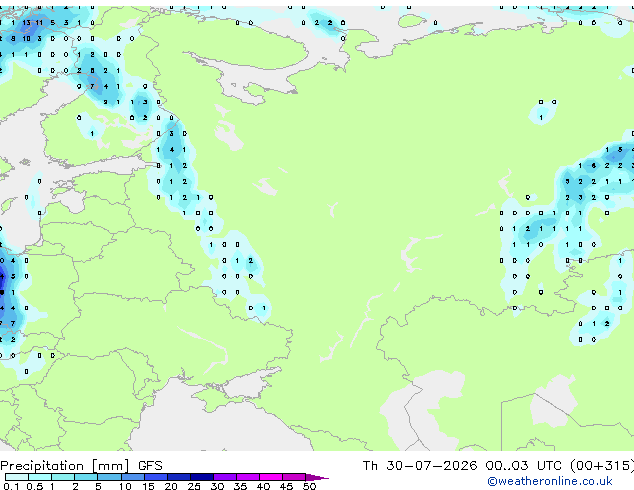Click the 20 mm legend color swatch
634x490 pixels.
coord(178,477)
